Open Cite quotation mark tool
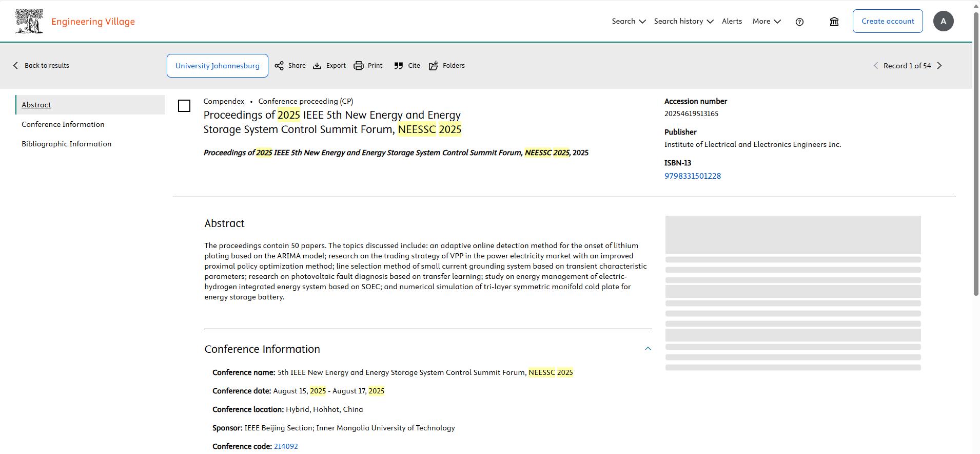The width and height of the screenshot is (980, 454). pyautogui.click(x=399, y=66)
